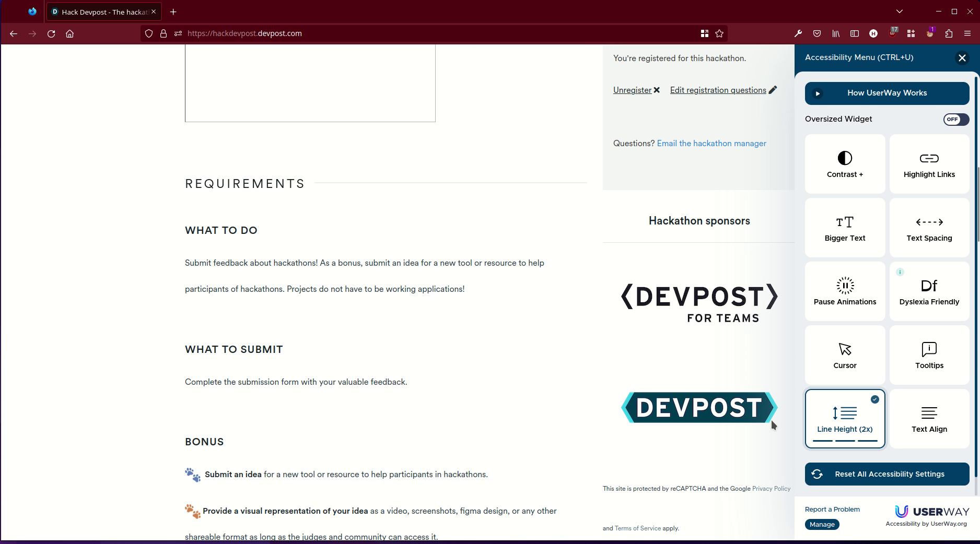Disable the active Line Height (2x) setting
The height and width of the screenshot is (544, 980).
[x=845, y=418]
